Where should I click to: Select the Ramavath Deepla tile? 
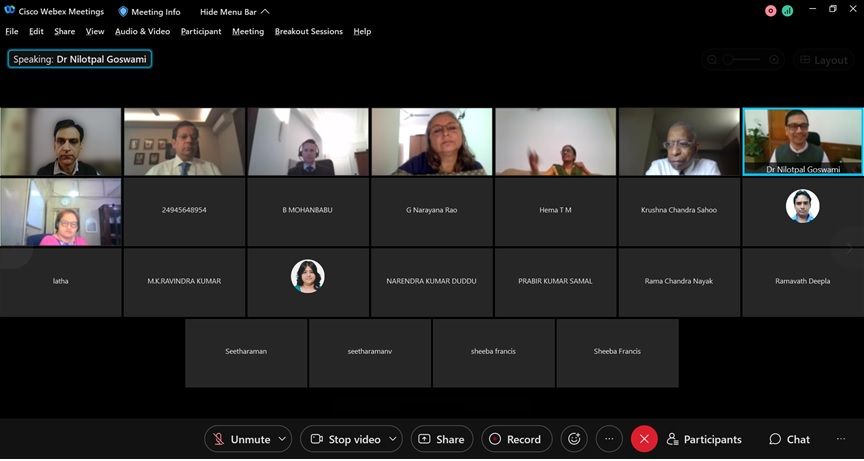pos(803,283)
